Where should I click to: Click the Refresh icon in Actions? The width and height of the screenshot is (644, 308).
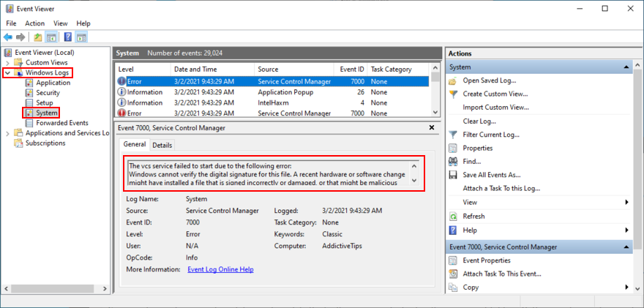pyautogui.click(x=453, y=216)
